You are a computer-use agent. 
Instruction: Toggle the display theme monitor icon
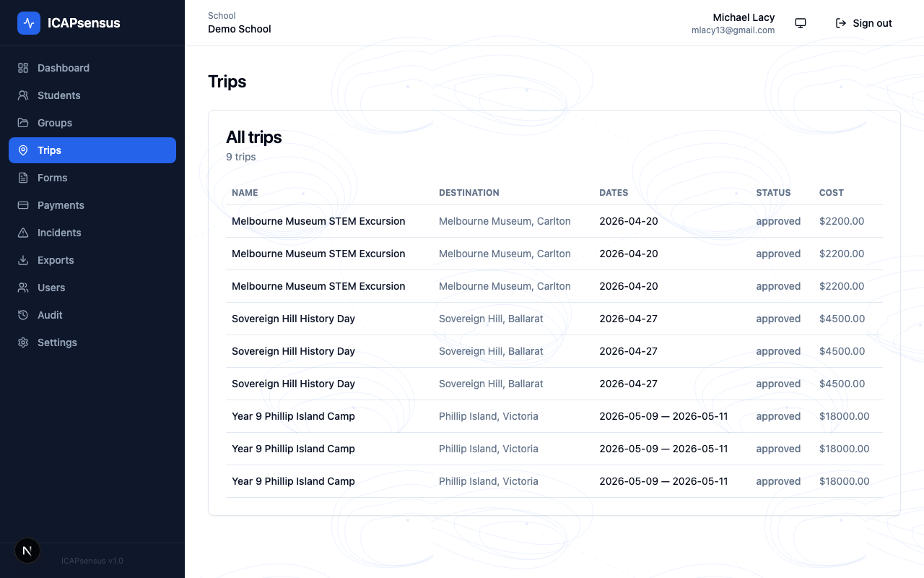click(801, 23)
